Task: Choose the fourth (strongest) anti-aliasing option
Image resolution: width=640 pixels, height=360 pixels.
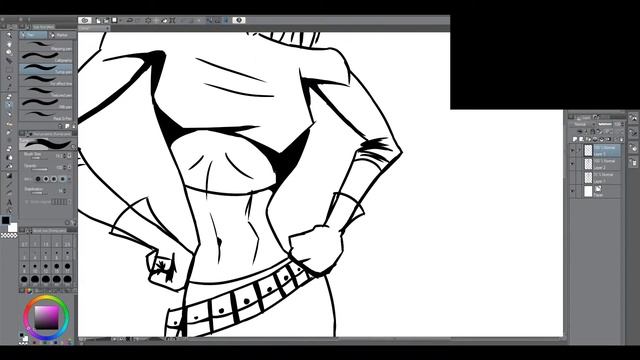Action: (x=62, y=179)
